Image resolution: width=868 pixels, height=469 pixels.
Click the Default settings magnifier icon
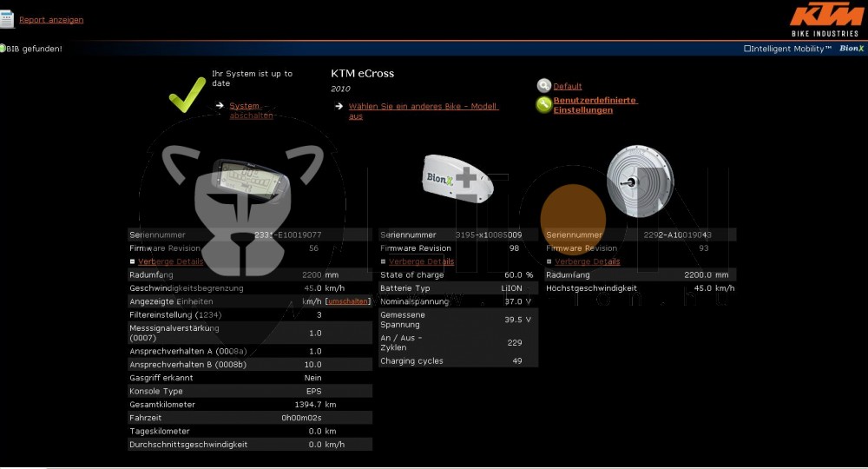click(x=544, y=86)
